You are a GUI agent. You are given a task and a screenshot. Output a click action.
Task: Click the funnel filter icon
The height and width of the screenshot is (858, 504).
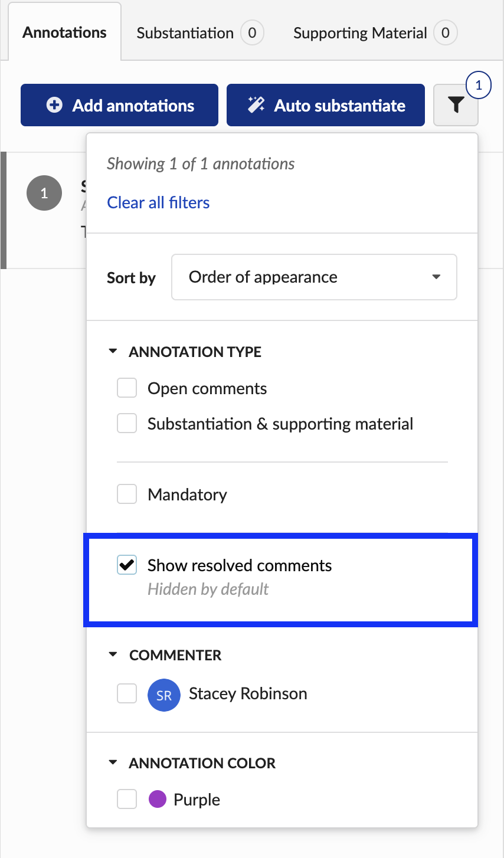pos(456,105)
